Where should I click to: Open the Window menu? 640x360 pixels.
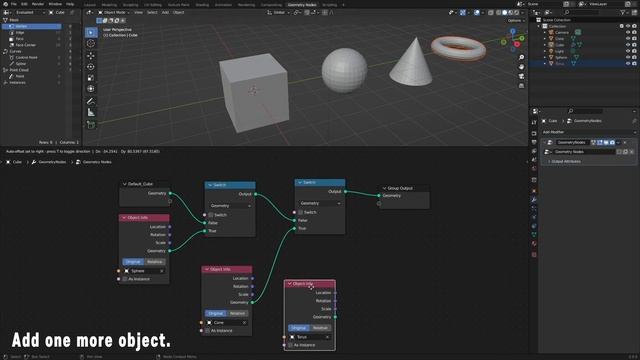tap(55, 4)
